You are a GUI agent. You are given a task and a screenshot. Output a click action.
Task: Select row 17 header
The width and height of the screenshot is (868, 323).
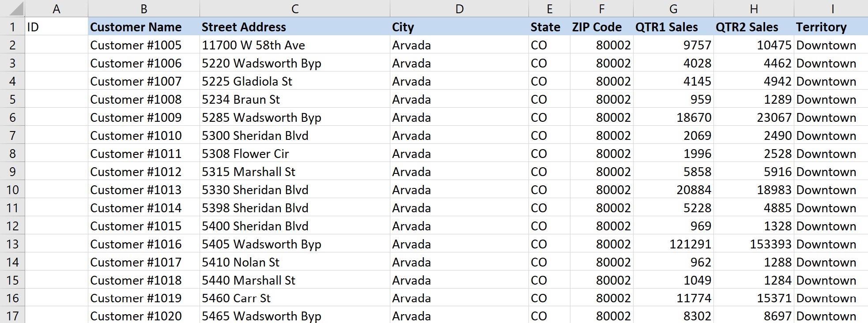12,316
